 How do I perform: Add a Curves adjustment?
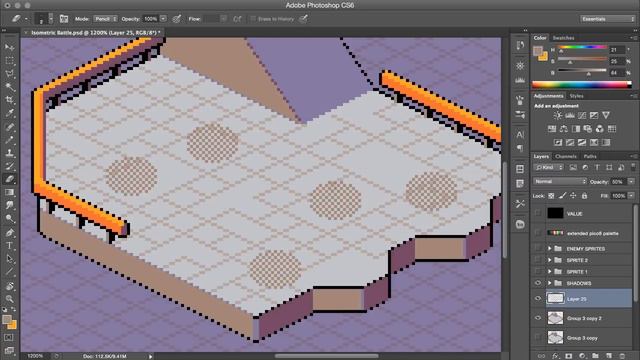582,116
